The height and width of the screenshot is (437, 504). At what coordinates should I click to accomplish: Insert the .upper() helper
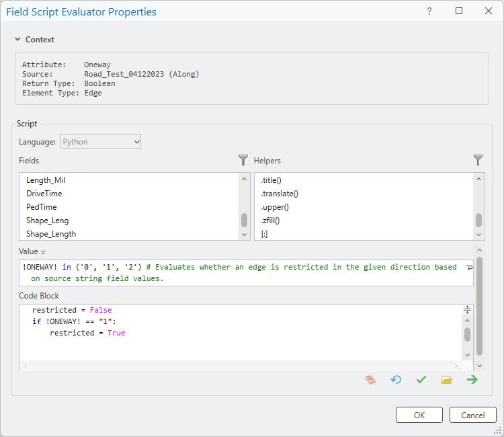tap(274, 207)
